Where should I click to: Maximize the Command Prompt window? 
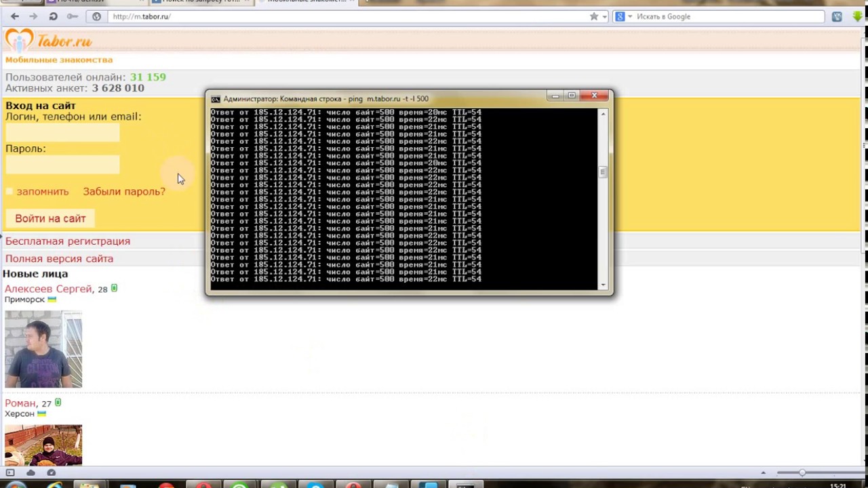point(572,96)
